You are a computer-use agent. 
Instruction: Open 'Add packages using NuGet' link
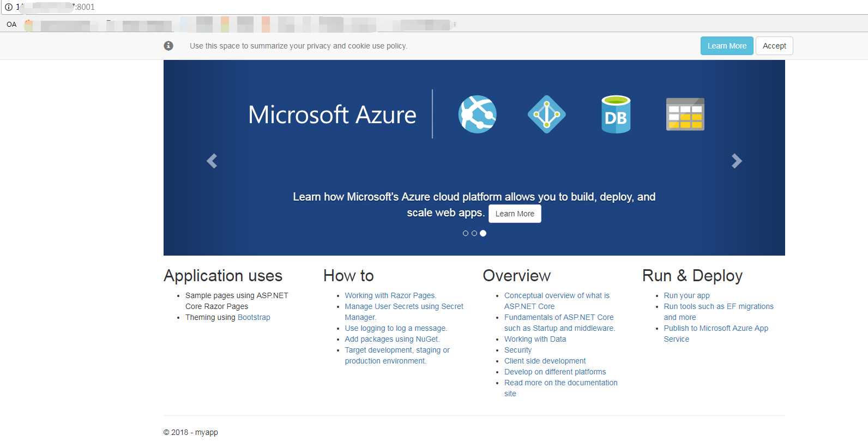(392, 339)
